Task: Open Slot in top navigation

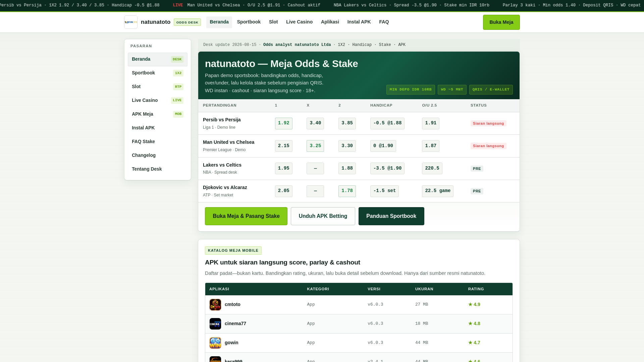Action: click(x=273, y=22)
